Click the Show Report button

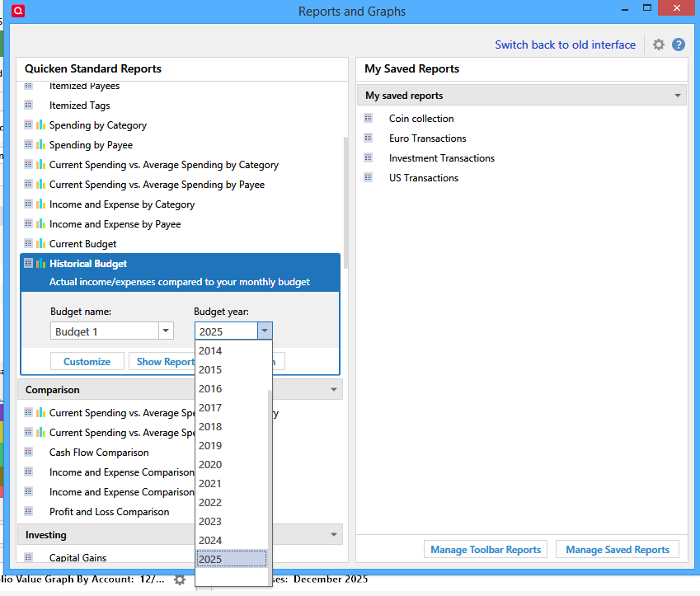(162, 361)
